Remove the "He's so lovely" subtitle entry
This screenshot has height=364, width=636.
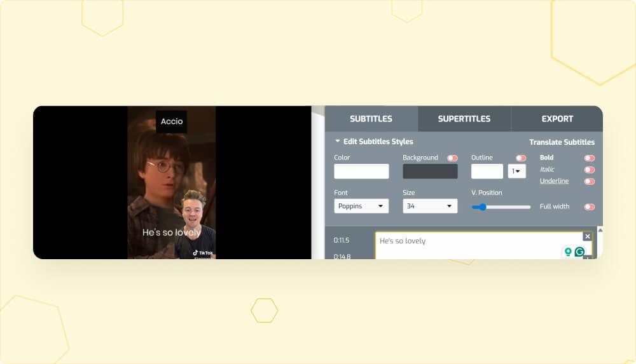587,236
